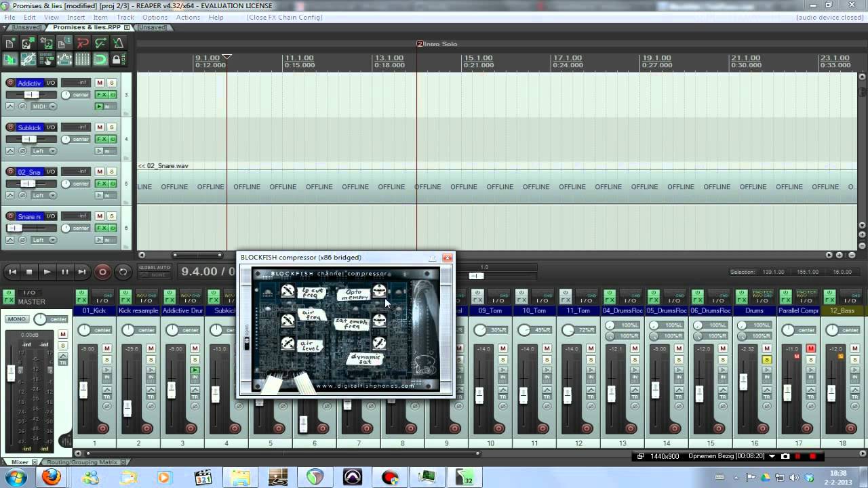Open routing I/O on Snare re track

click(x=50, y=216)
